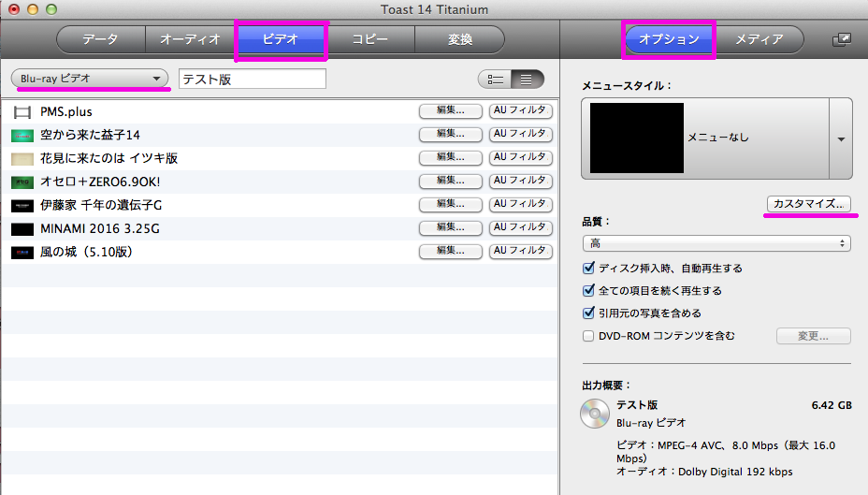This screenshot has height=495, width=868.
Task: Click the disc icon in 出力概要
Action: pyautogui.click(x=595, y=414)
